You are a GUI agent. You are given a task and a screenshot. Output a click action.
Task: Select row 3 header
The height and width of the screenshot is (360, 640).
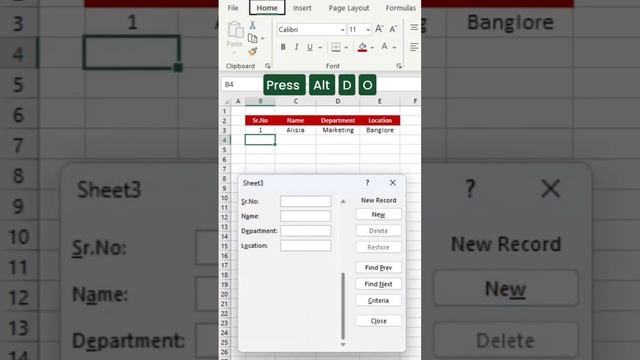224,130
